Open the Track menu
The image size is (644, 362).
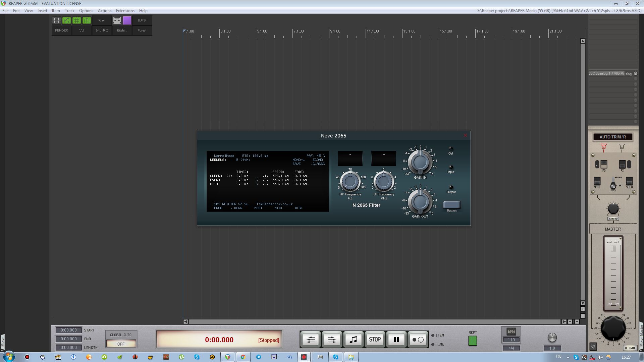pos(69,11)
